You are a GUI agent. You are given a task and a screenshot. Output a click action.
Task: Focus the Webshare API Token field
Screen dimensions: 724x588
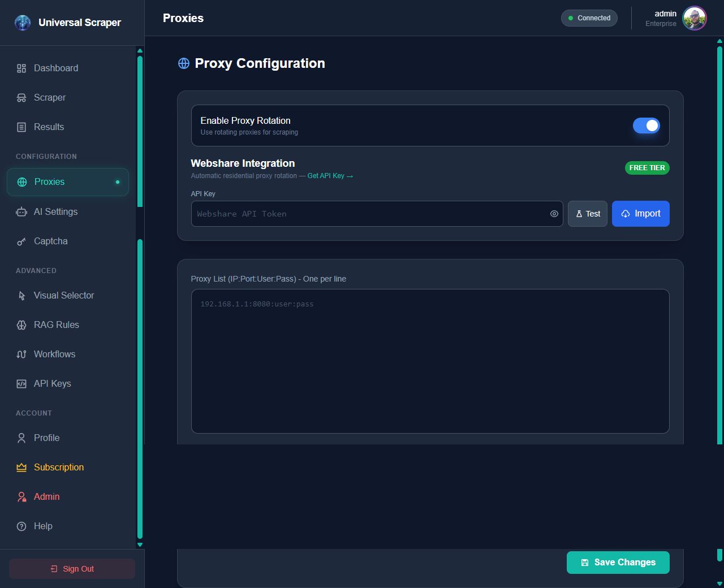377,214
